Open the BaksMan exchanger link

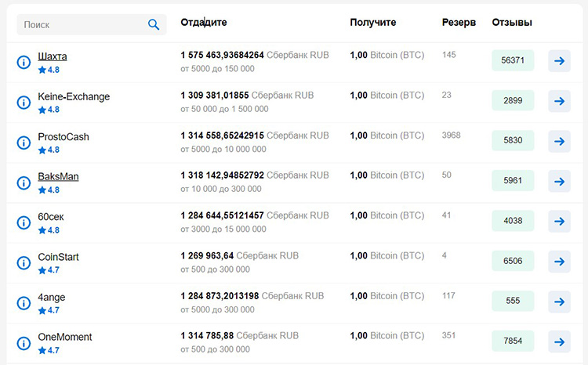[58, 176]
